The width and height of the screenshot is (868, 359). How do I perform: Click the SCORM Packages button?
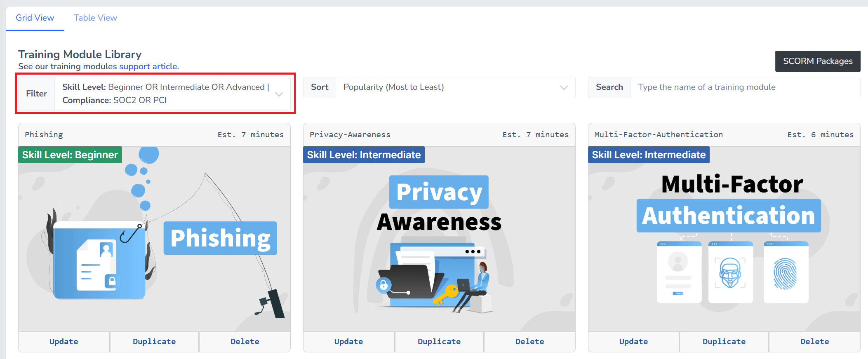[x=817, y=61]
